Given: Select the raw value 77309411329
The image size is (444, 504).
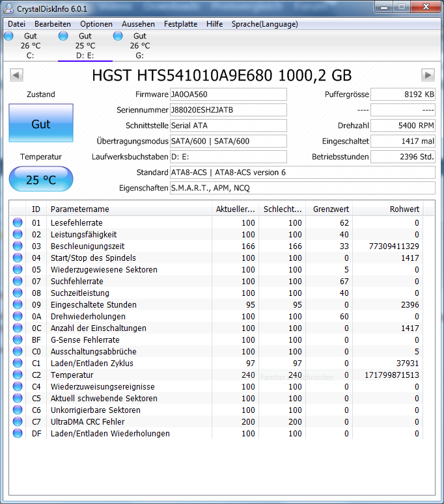Looking at the screenshot, I should coord(394,246).
